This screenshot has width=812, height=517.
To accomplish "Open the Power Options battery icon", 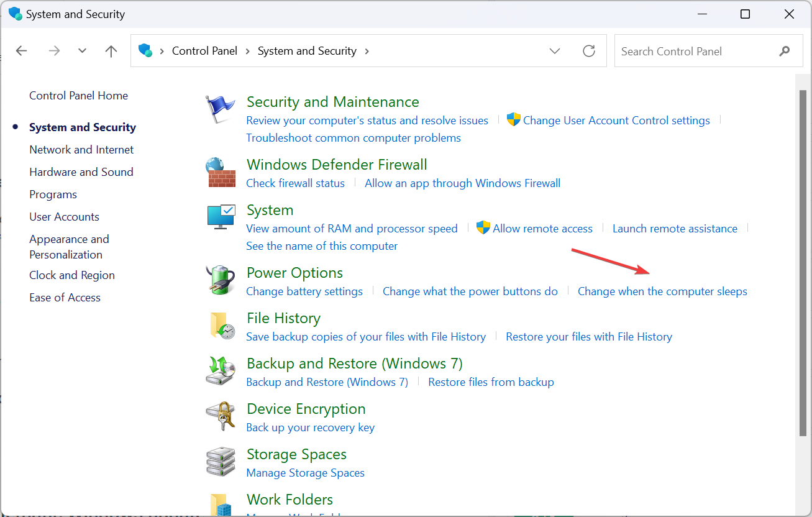I will pos(221,280).
